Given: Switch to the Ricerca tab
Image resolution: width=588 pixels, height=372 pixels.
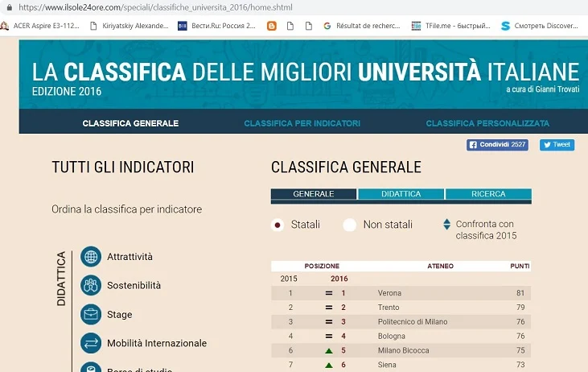Looking at the screenshot, I should pyautogui.click(x=488, y=194).
